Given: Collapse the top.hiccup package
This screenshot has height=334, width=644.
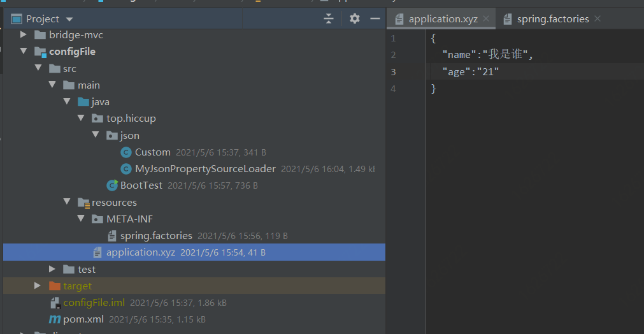Looking at the screenshot, I should coord(81,118).
